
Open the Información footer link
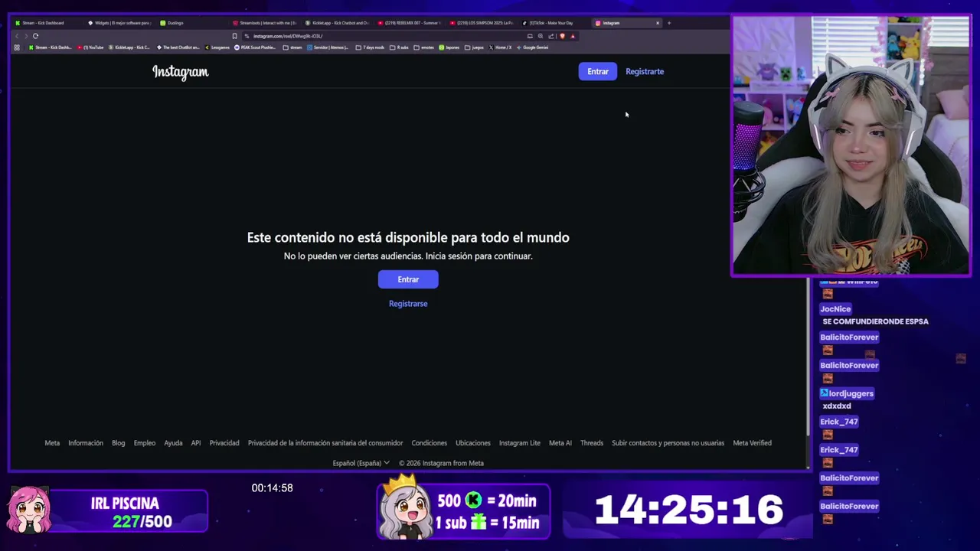click(86, 443)
